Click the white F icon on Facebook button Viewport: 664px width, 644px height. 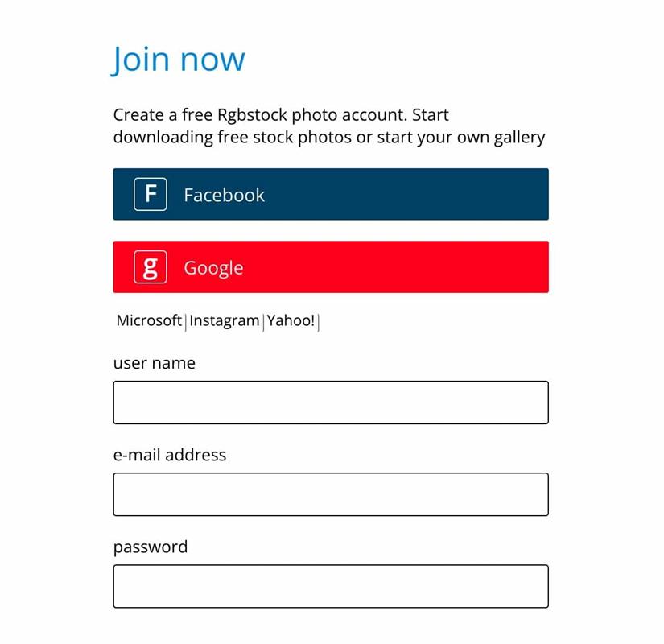(x=150, y=195)
